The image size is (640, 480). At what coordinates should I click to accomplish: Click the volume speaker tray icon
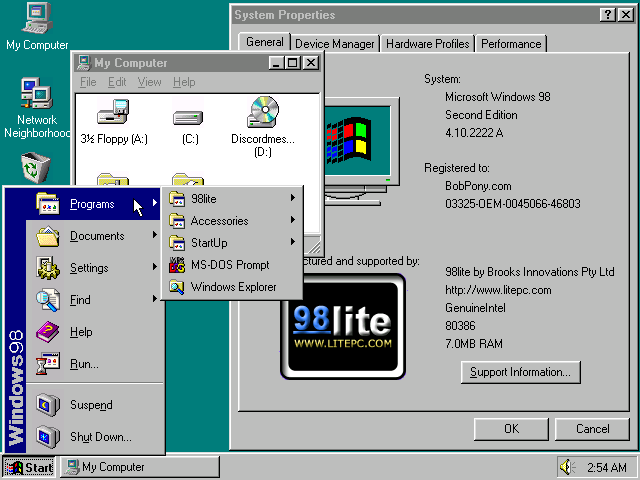568,467
